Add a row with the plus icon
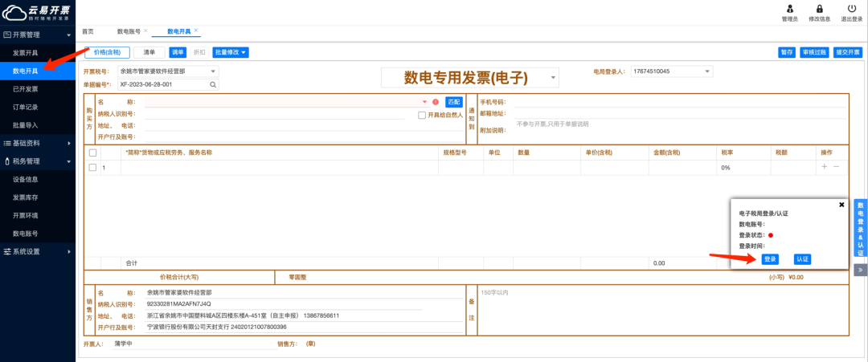Viewport: 868px width, 362px height. coord(825,167)
